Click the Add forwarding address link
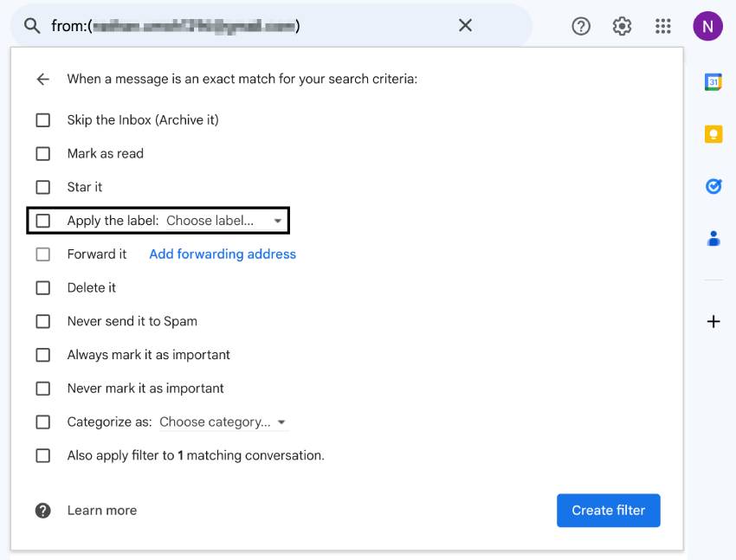This screenshot has height=560, width=736. [222, 254]
